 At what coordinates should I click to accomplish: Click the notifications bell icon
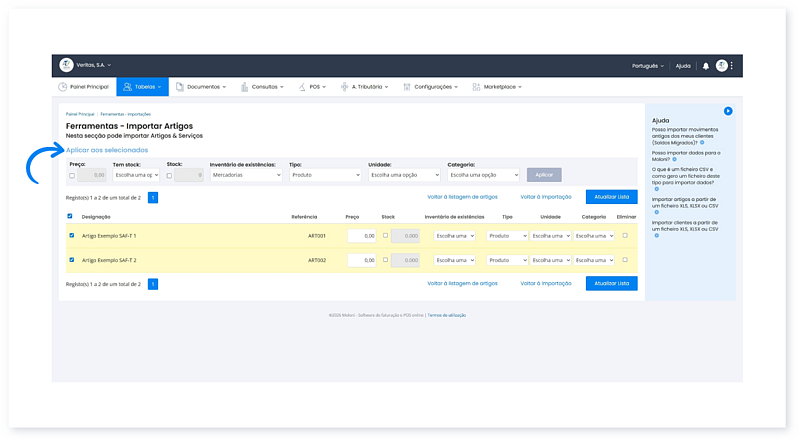(706, 66)
